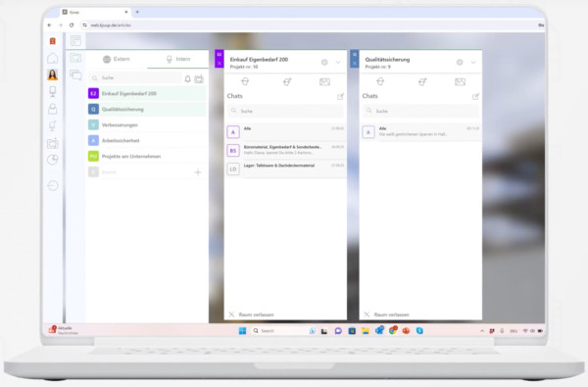Click chat search field in Einkauf panel
The width and height of the screenshot is (588, 387).
click(285, 111)
